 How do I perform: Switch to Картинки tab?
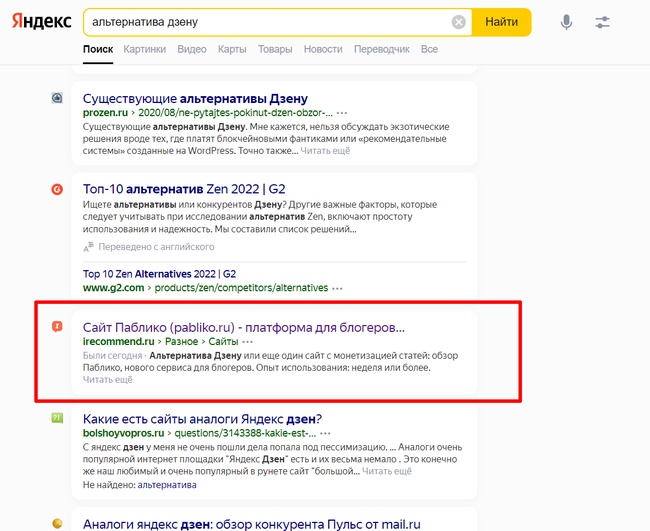tap(145, 49)
